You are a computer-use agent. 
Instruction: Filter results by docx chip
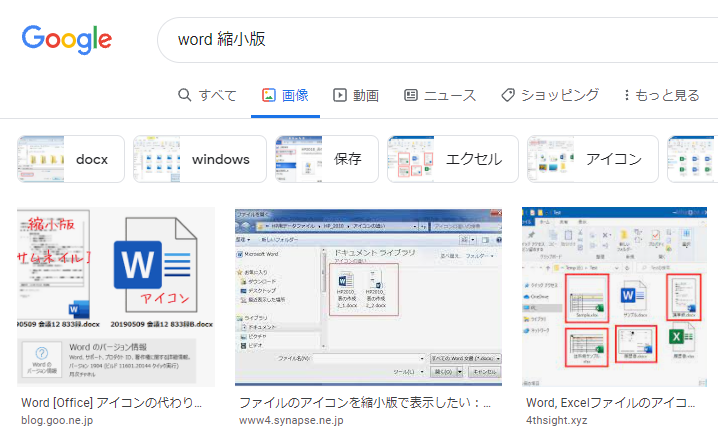pos(71,159)
